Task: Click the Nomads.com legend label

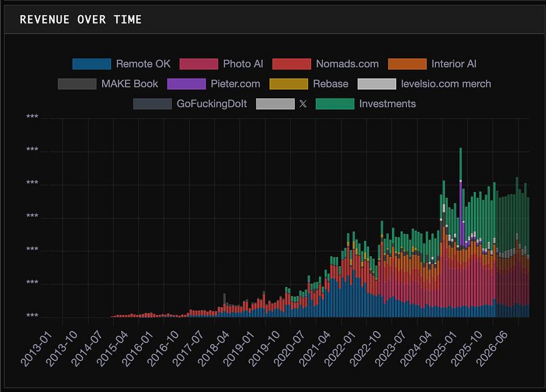Action: coord(347,64)
